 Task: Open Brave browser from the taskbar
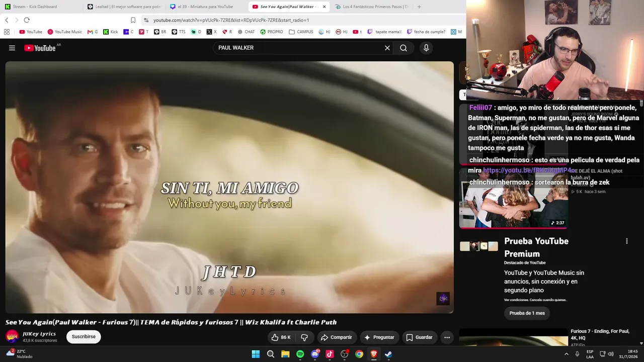click(x=374, y=354)
